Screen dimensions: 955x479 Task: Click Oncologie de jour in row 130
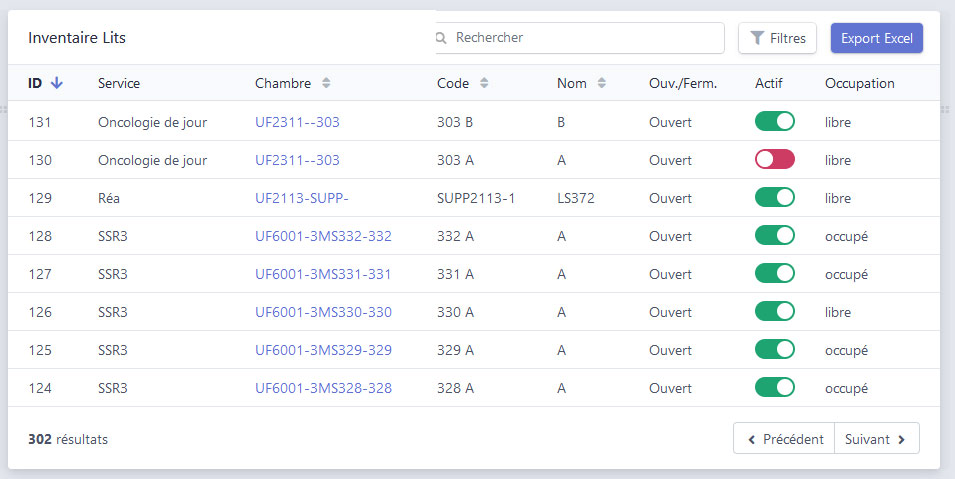(x=152, y=160)
